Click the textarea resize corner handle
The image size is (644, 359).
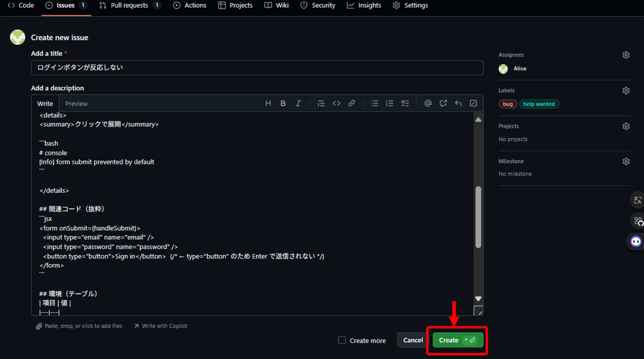[x=478, y=311]
